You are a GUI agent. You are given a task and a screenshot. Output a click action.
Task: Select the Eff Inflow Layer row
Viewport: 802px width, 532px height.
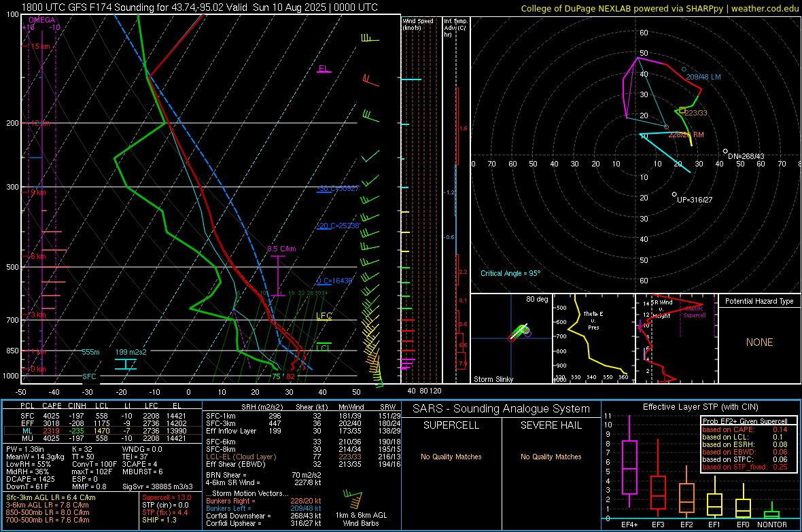(303, 431)
